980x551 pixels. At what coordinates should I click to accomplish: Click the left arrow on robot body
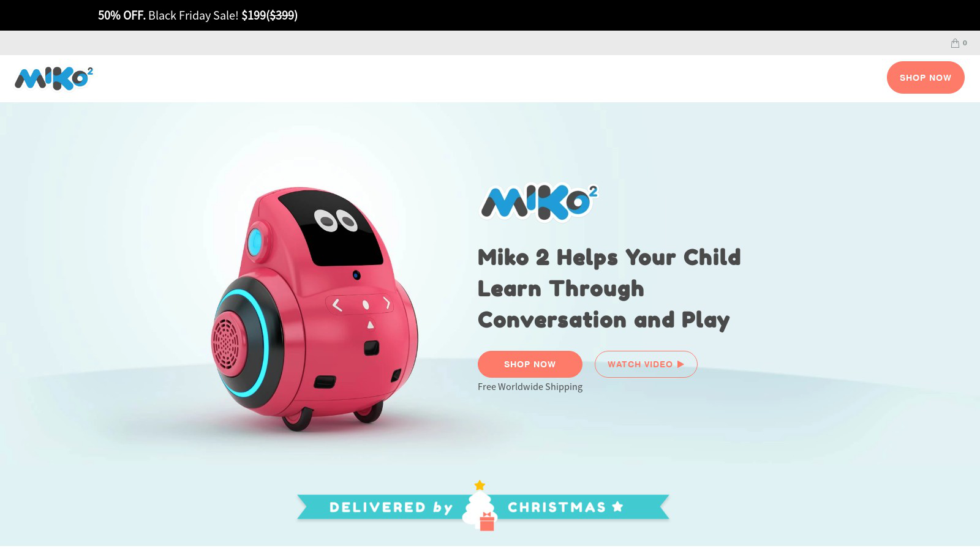click(337, 305)
